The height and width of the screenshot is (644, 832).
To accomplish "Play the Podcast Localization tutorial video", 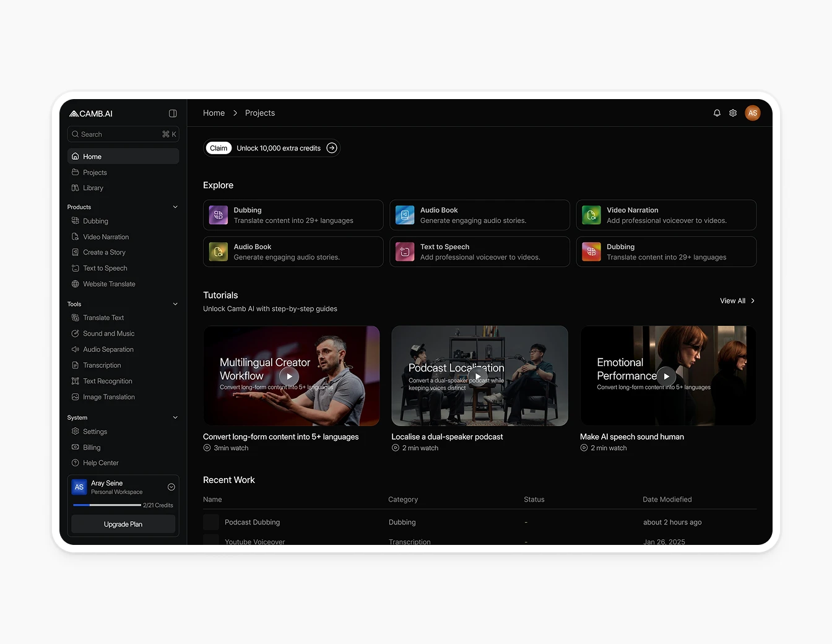I will coord(479,376).
